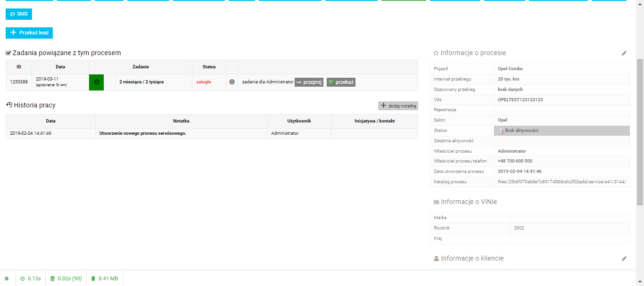Click the Brak aktywności status icon
Viewport: 644px width, 286px height.
click(x=501, y=131)
